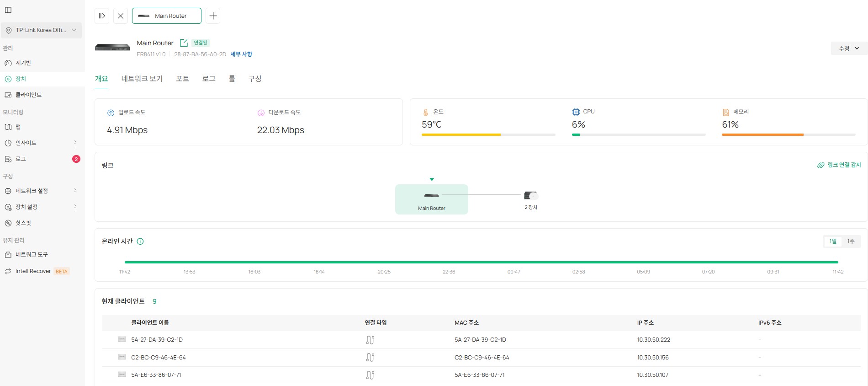868x386 pixels.
Task: Click the 2 장치 linked devices node
Action: pyautogui.click(x=531, y=200)
